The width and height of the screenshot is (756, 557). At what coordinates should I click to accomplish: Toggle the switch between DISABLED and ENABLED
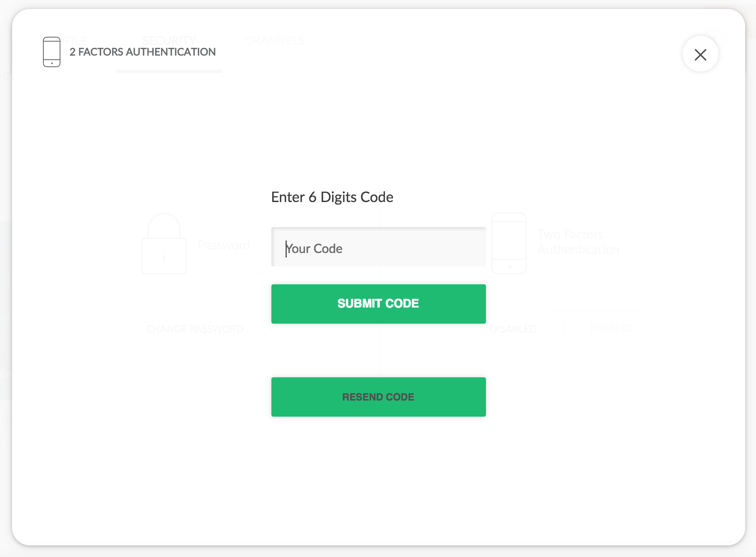coord(563,329)
